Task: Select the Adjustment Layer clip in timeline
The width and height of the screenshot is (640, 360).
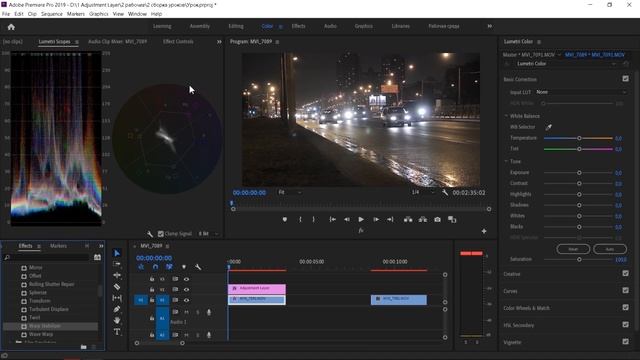Action: [257, 289]
